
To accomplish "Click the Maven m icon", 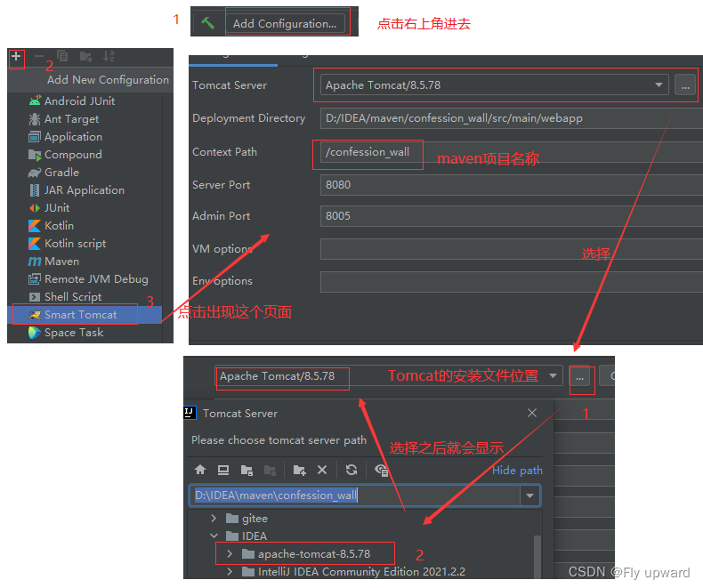I will coord(35,262).
